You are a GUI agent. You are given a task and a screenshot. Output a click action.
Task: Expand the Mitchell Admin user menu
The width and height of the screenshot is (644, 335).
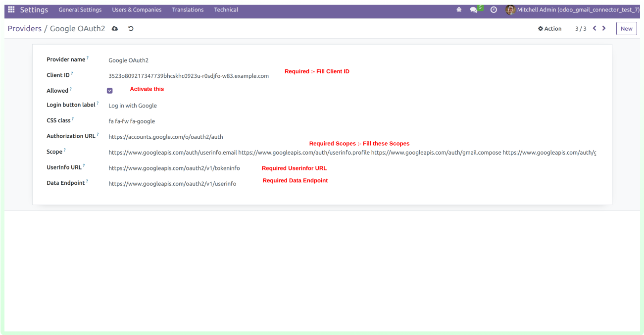coord(572,10)
